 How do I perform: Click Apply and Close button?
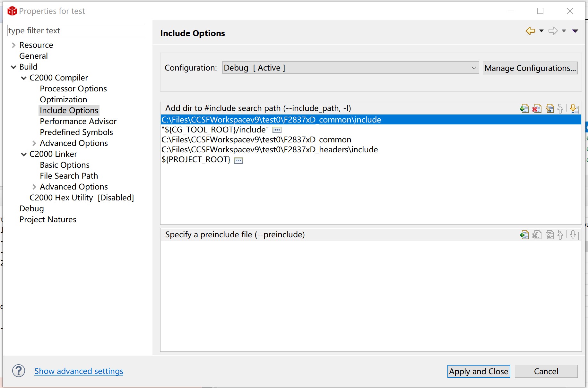point(479,371)
